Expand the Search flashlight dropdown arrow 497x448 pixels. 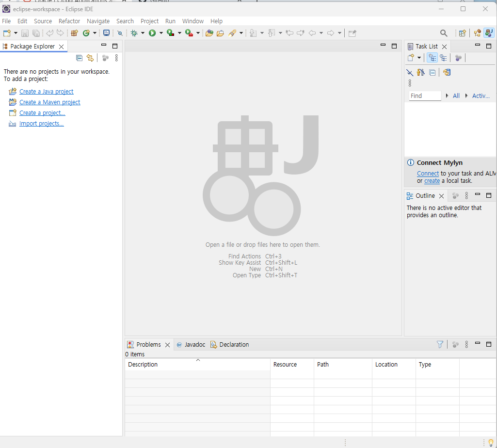[x=241, y=33]
